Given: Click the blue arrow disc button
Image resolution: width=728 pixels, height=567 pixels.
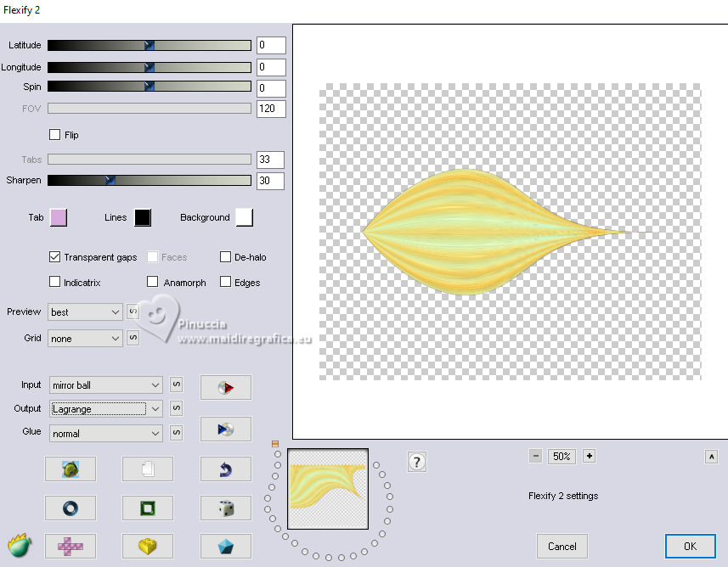Looking at the screenshot, I should 226,429.
